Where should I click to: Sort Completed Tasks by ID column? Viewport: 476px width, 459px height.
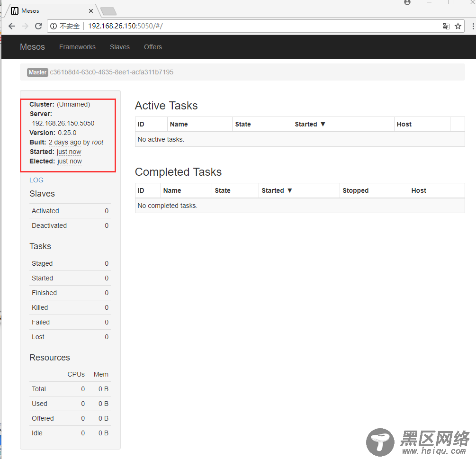[148, 190]
